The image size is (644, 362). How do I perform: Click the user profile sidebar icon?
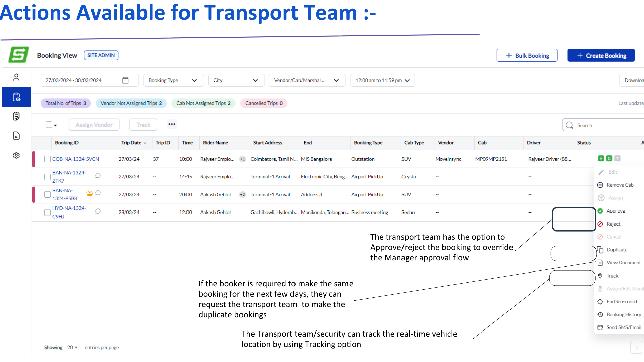tap(16, 77)
